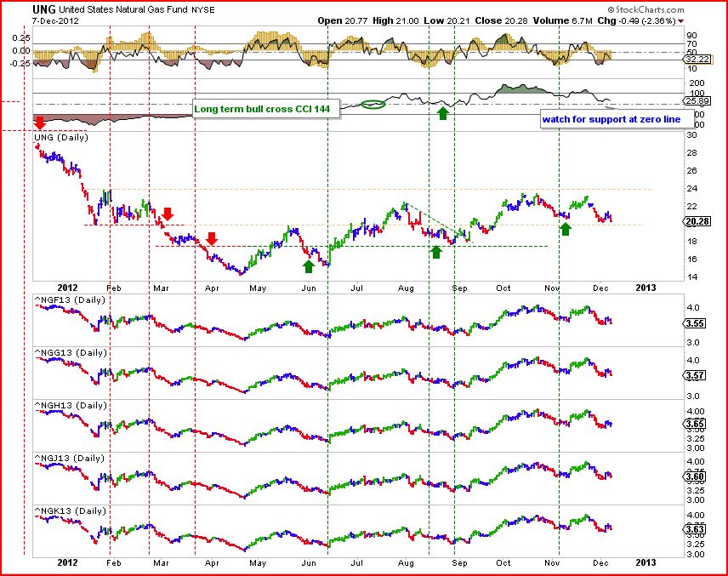Click the '^NGF13 (Daily)' panel label
The height and width of the screenshot is (576, 728).
point(71,300)
